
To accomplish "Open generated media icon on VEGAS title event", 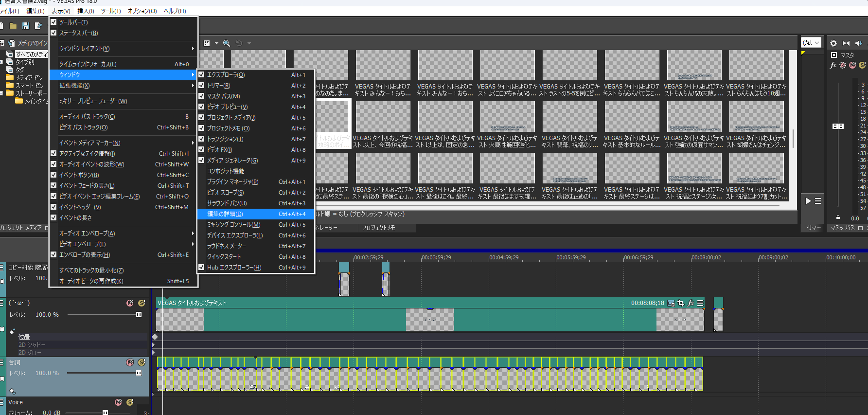I will [x=671, y=303].
